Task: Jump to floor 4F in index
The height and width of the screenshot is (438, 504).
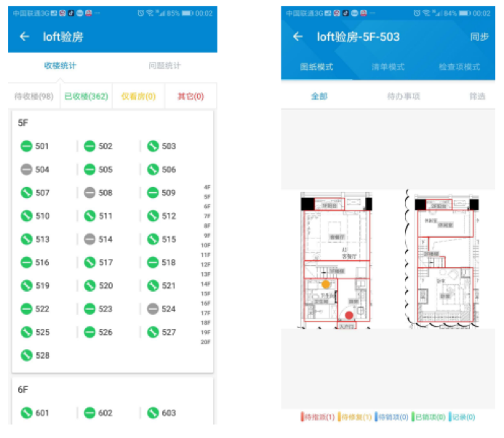Action: 207,187
